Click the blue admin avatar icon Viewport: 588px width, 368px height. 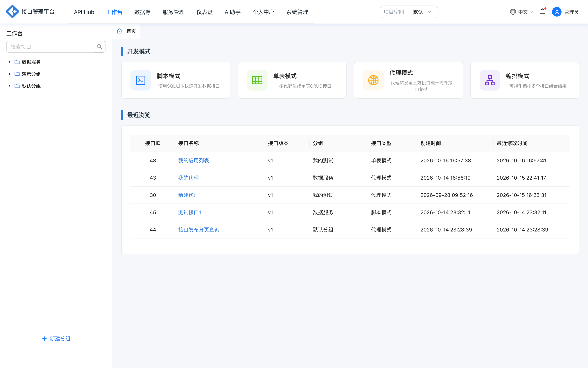[556, 12]
